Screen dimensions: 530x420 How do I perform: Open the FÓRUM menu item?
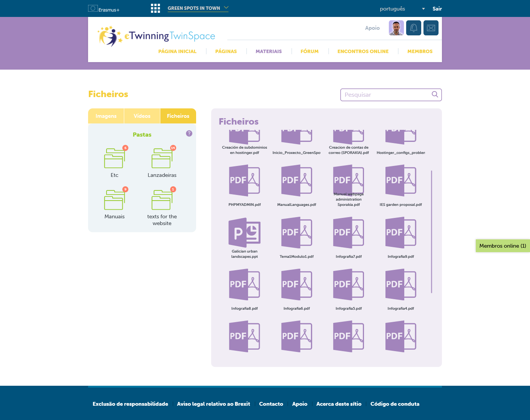(x=309, y=52)
